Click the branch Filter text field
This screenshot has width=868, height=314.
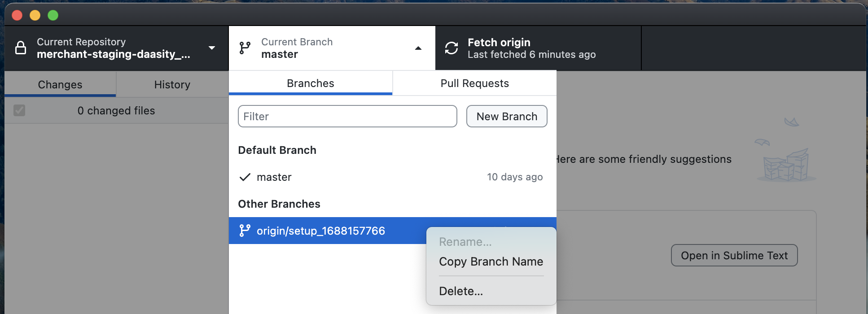[x=347, y=117]
